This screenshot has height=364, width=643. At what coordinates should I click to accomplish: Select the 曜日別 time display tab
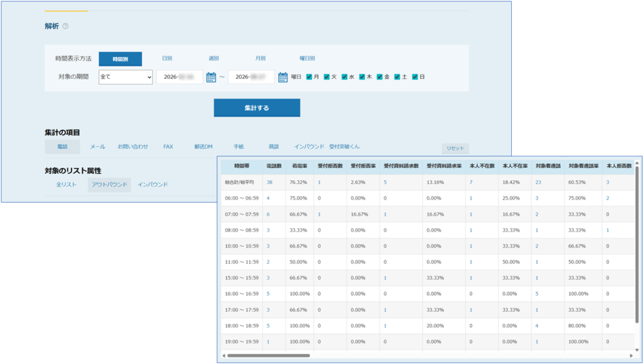307,58
